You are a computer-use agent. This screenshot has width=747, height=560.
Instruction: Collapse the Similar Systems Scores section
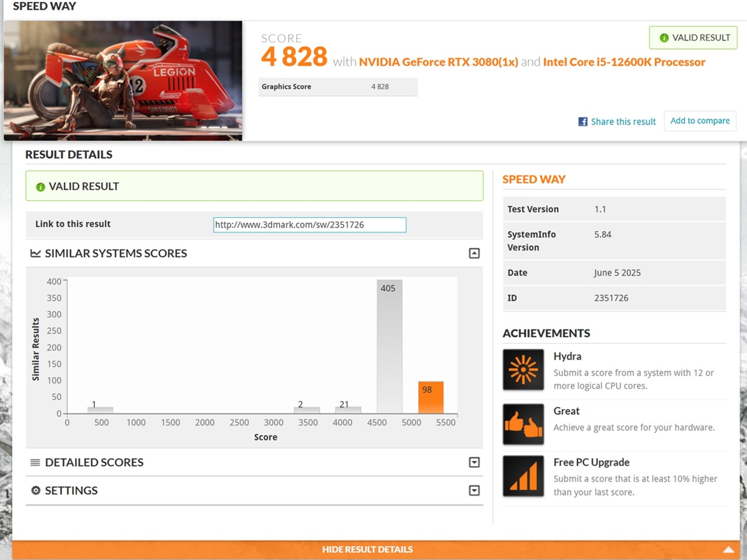475,253
